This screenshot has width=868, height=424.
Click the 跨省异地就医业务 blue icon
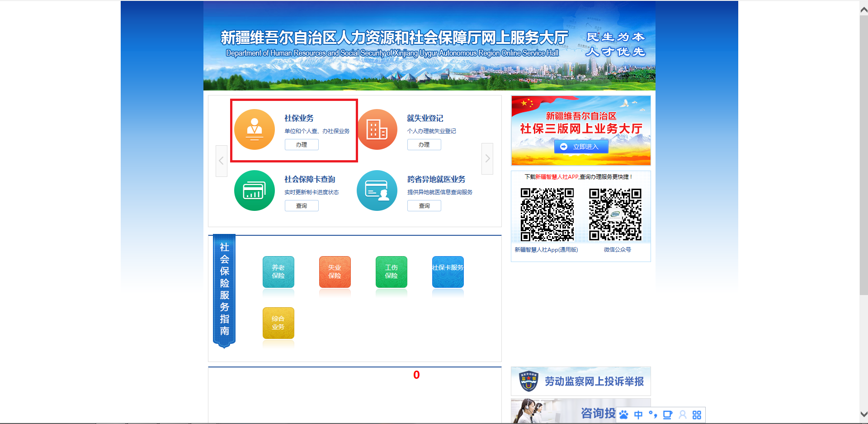pos(377,191)
